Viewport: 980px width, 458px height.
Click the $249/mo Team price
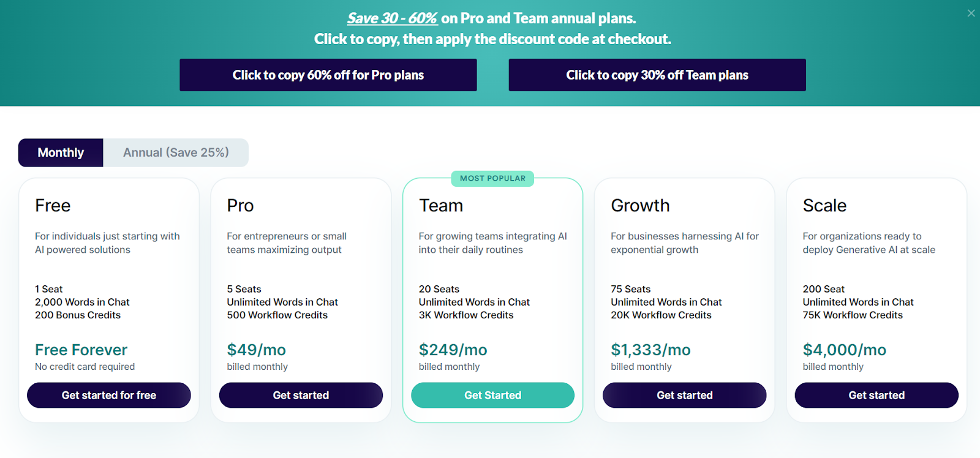pos(453,350)
